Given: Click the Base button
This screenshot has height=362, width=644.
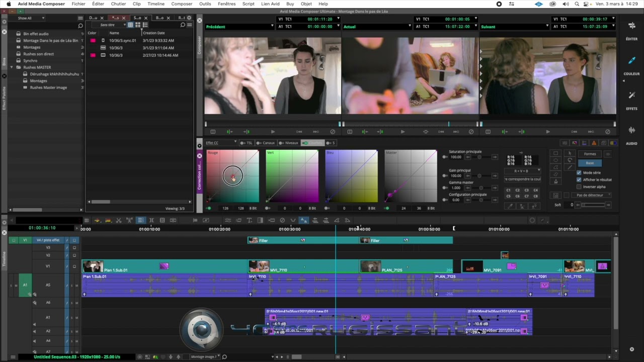Looking at the screenshot, I should click(590, 163).
